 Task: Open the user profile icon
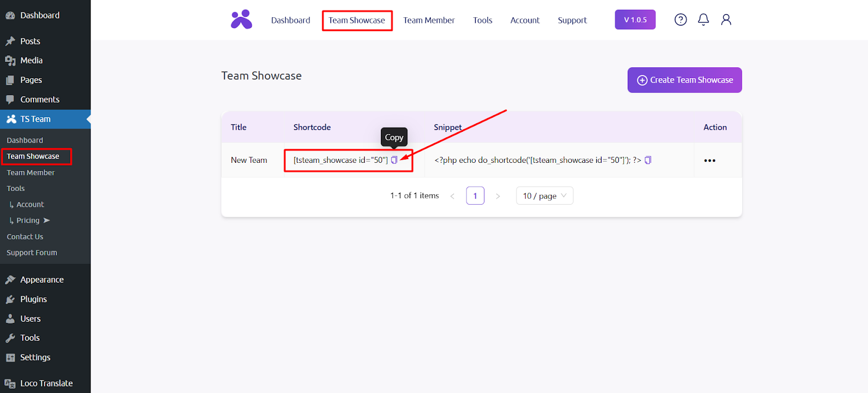[726, 20]
